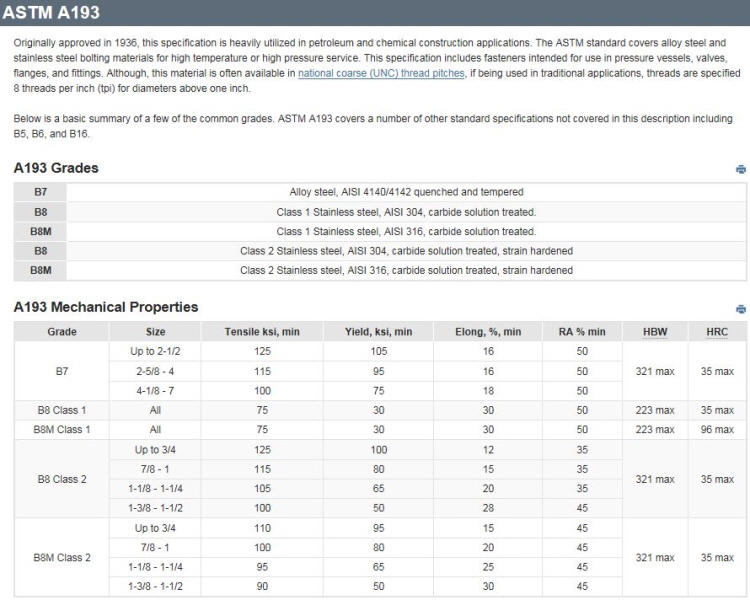Print the A193 Mechanical Properties table

pos(740,309)
